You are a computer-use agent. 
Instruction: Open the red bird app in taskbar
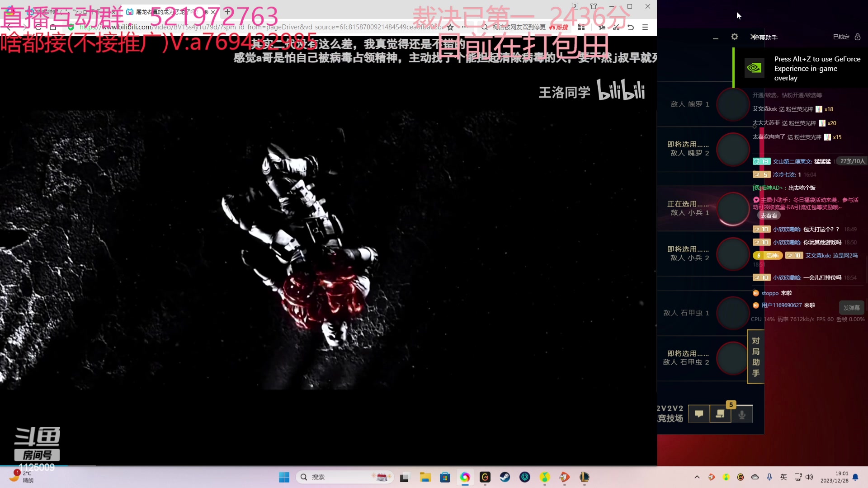(564, 477)
